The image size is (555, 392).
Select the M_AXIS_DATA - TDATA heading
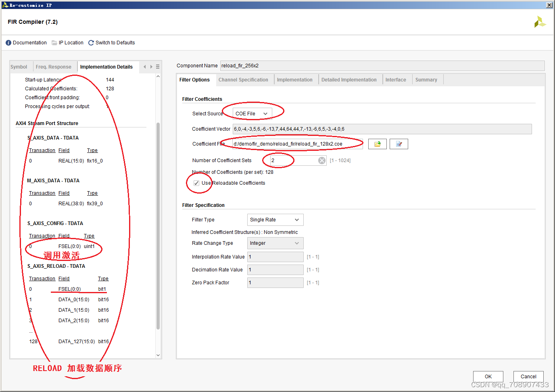53,181
